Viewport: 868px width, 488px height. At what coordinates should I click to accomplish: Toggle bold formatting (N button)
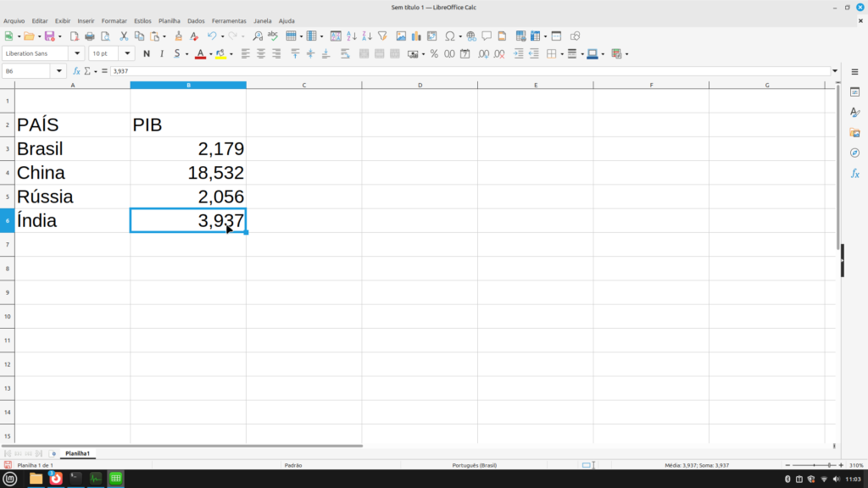(147, 53)
